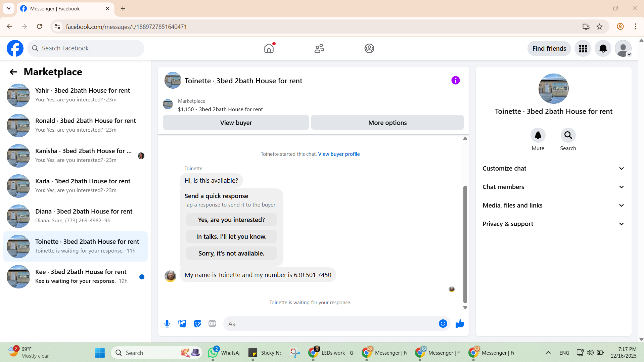Open the clock and date on taskbar
Image resolution: width=644 pixels, height=362 pixels.
[624, 353]
